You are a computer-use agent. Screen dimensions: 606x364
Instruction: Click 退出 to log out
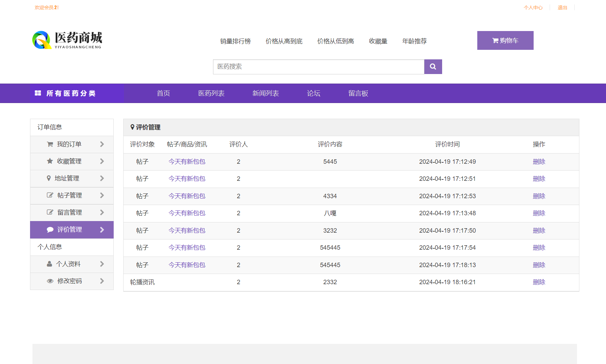coord(562,7)
